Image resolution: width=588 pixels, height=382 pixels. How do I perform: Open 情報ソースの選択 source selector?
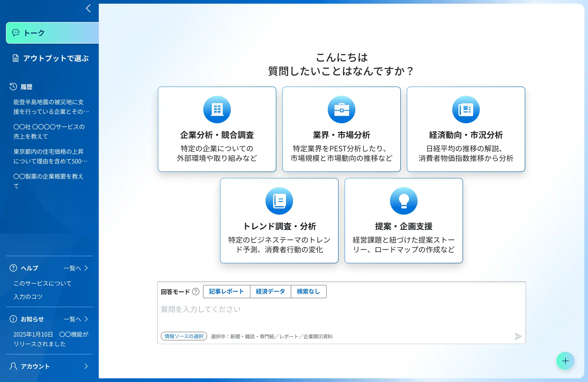[184, 336]
